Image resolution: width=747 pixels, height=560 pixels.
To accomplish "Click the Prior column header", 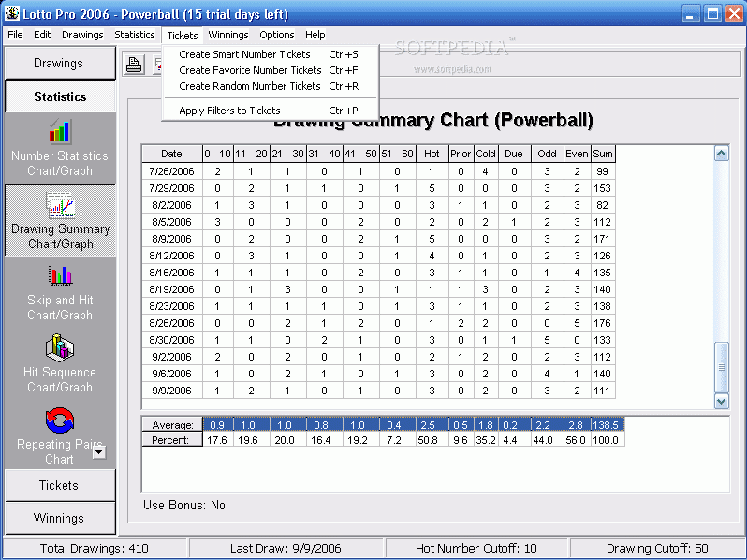I will click(461, 154).
